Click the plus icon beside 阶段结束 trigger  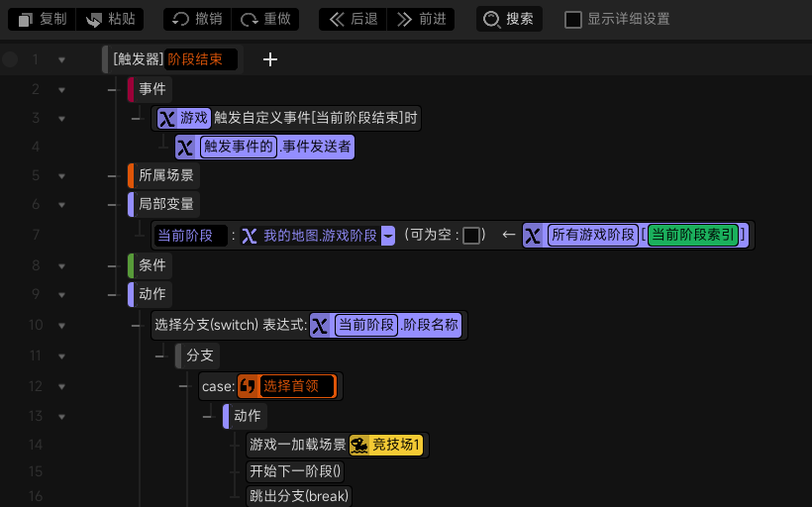pyautogui.click(x=269, y=59)
